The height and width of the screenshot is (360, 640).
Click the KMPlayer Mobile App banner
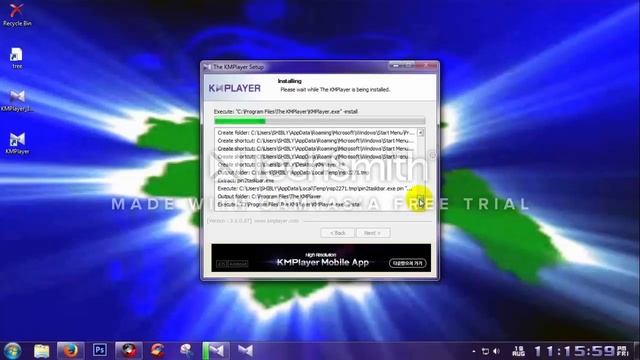coord(321,258)
